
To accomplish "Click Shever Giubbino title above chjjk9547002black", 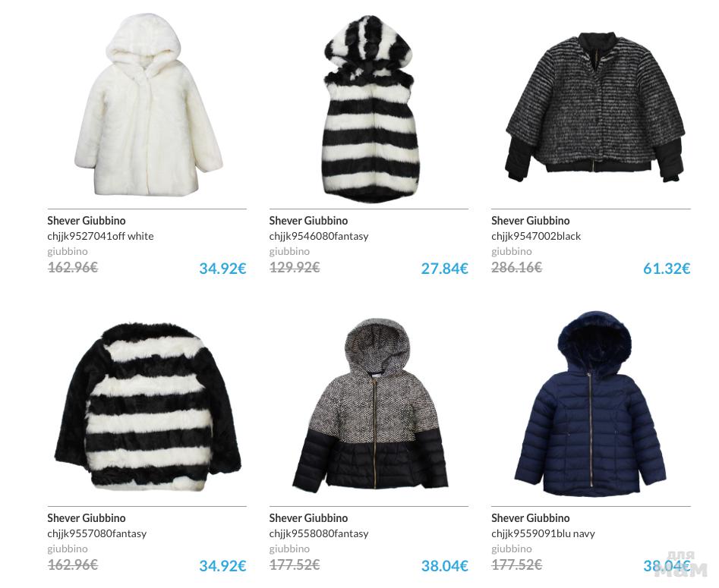I will click(530, 221).
